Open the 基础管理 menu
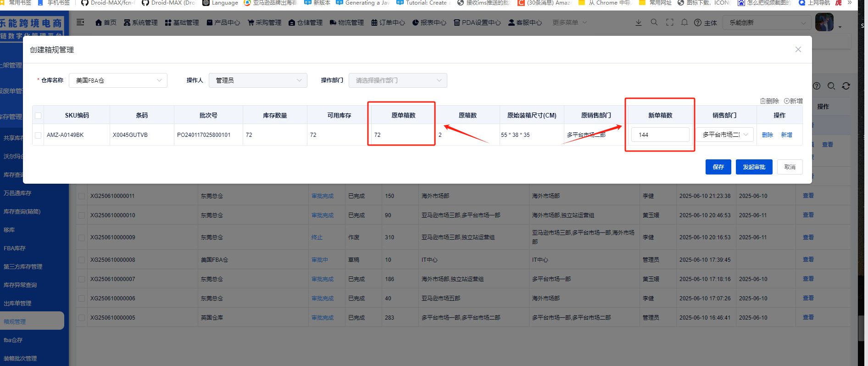This screenshot has width=868, height=366. click(x=182, y=23)
